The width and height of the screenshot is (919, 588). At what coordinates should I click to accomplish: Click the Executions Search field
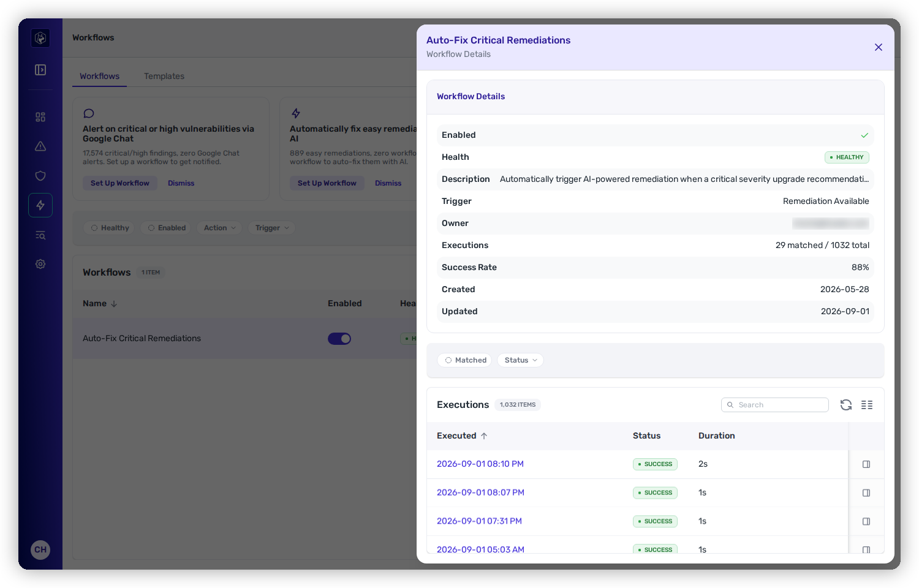click(x=775, y=405)
